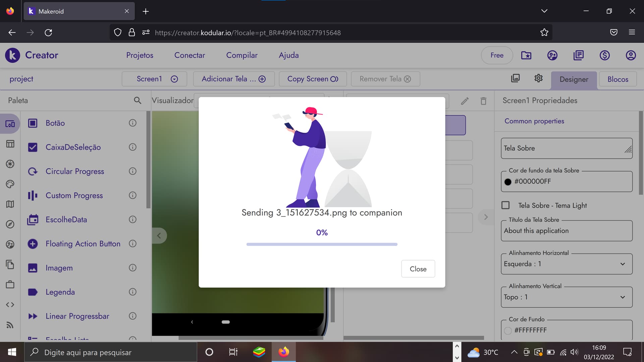Open the Projetos menu

click(140, 55)
